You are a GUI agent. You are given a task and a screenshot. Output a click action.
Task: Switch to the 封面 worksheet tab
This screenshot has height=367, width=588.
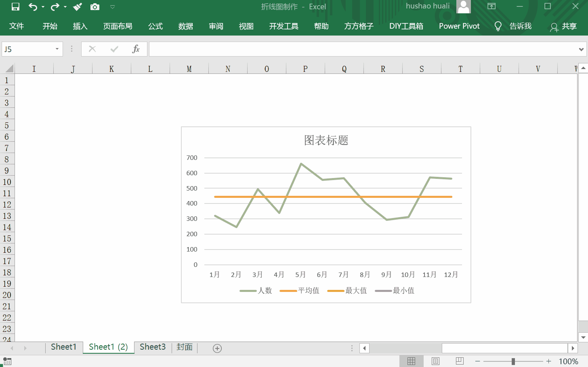185,347
